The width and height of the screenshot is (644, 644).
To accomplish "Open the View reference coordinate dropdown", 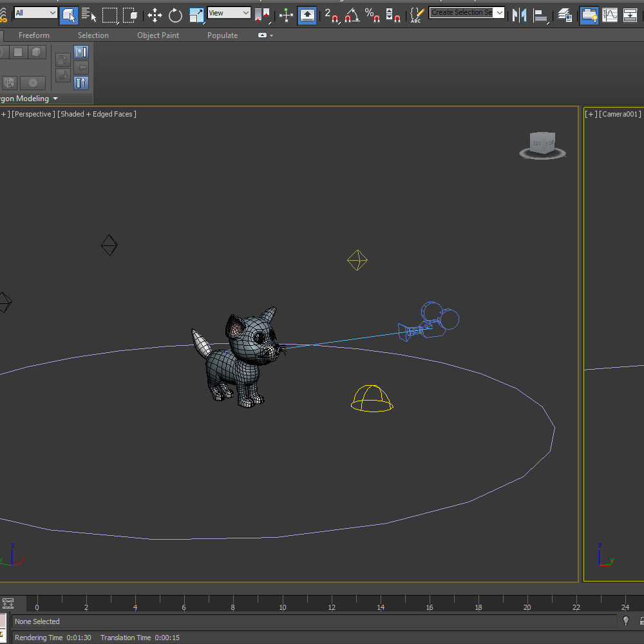I will tap(229, 13).
